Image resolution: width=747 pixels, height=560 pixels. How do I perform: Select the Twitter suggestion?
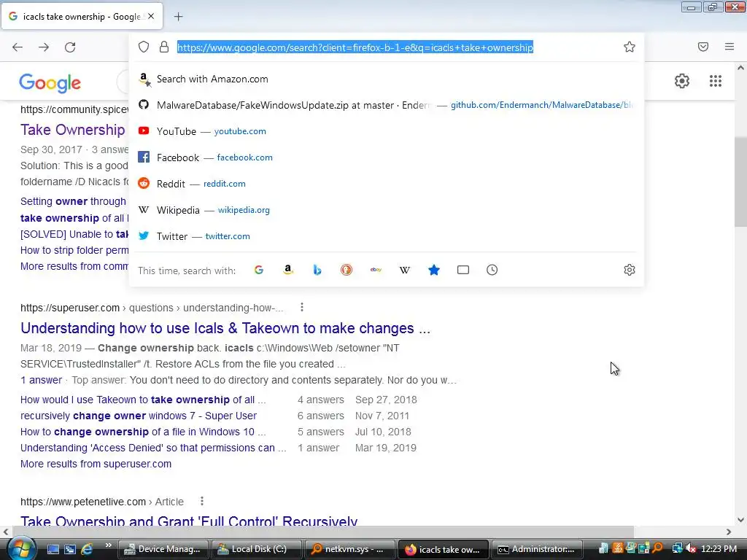point(387,236)
